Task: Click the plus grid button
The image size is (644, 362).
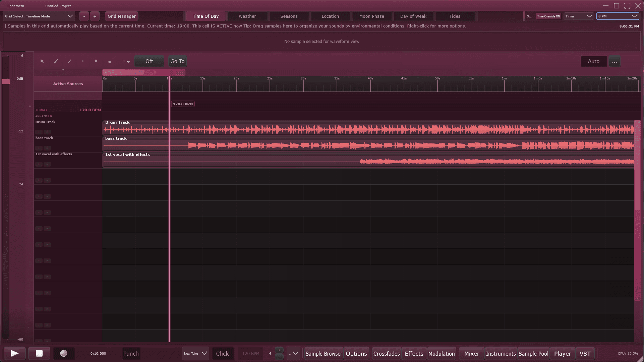Action: [95, 16]
